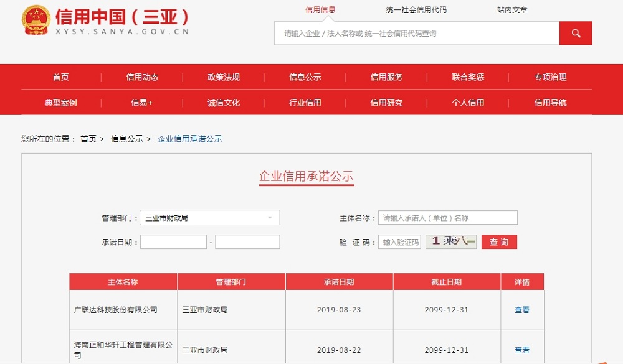Open the 联合奖惩 menu item

pyautogui.click(x=468, y=77)
